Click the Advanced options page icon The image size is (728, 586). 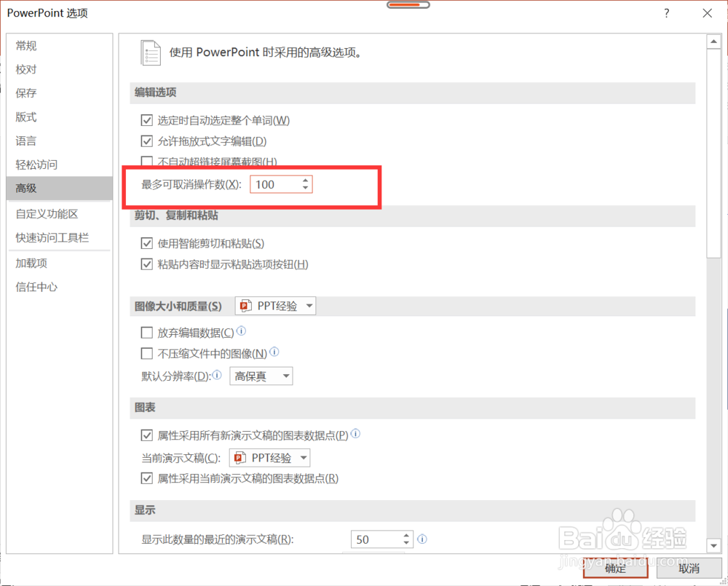(x=151, y=52)
